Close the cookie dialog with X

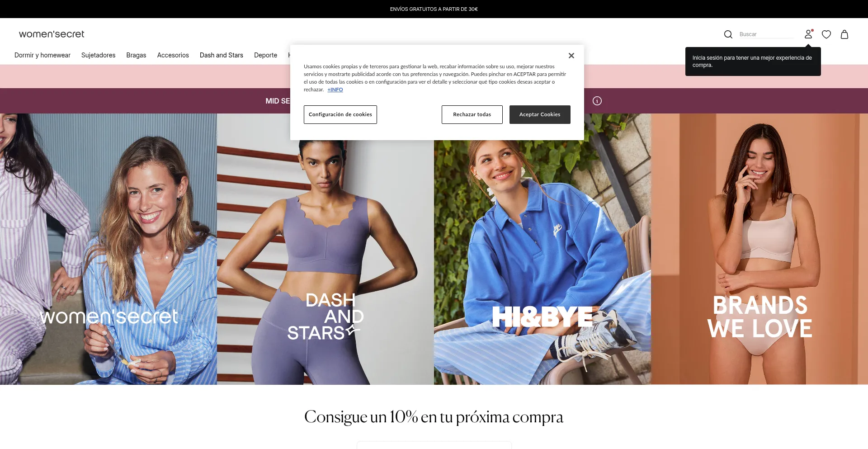point(571,56)
